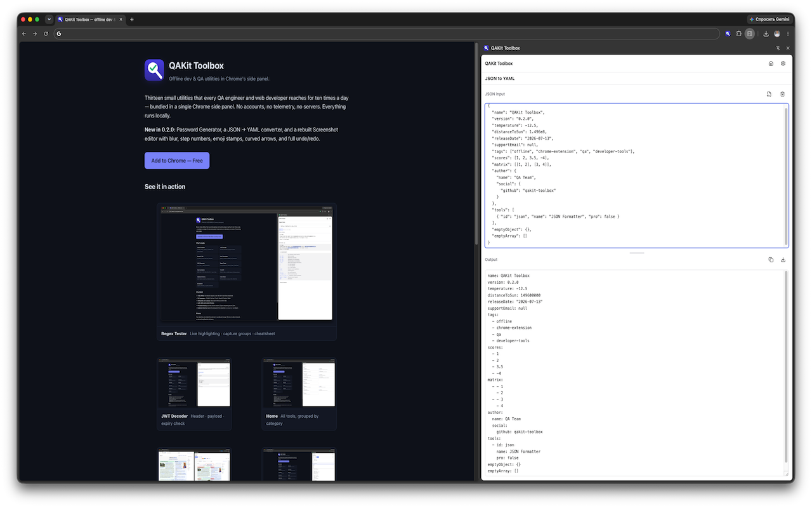Reload the current page

pos(46,34)
